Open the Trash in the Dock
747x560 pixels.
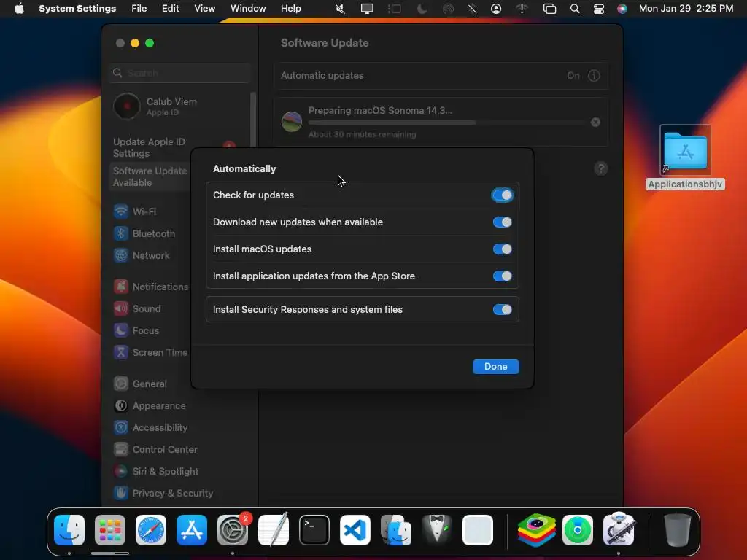[678, 530]
